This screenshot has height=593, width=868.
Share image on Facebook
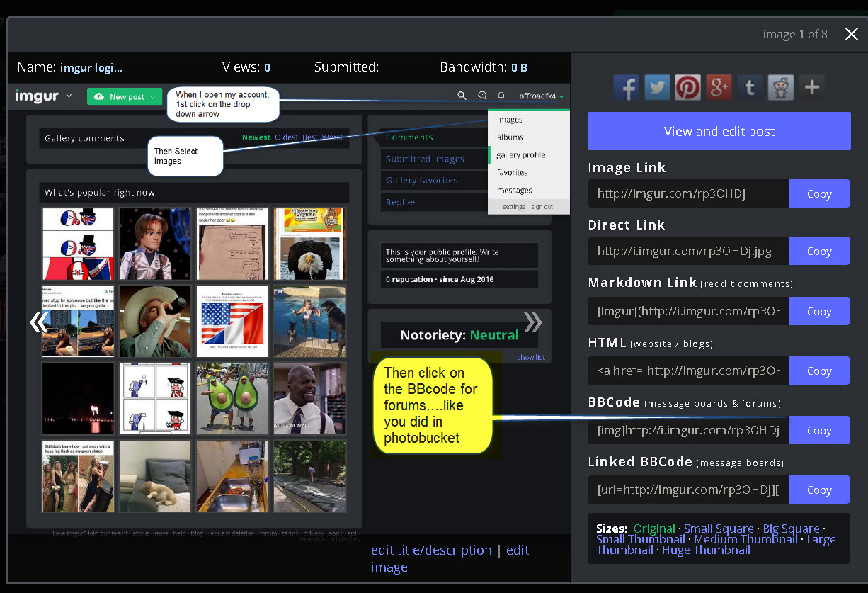(x=626, y=88)
